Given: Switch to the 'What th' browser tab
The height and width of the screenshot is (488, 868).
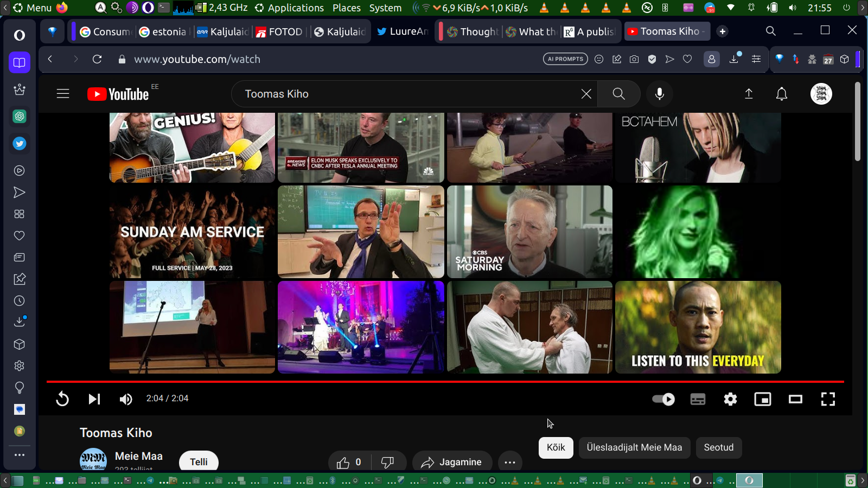Looking at the screenshot, I should coord(531,31).
